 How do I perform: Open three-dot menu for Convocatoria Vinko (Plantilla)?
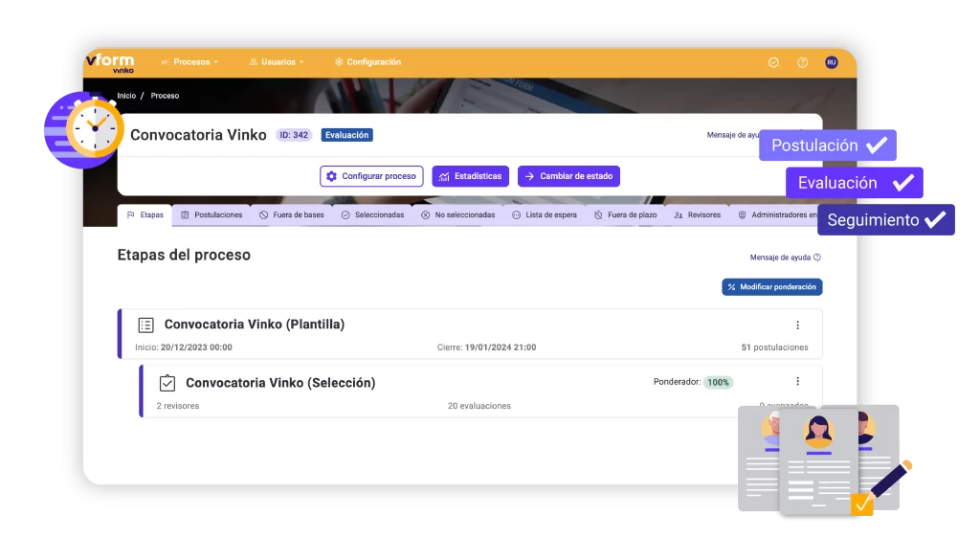[797, 325]
